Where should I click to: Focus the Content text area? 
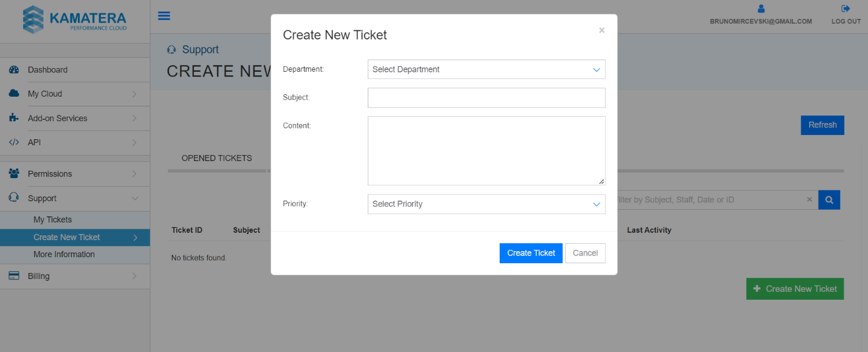[x=486, y=150]
